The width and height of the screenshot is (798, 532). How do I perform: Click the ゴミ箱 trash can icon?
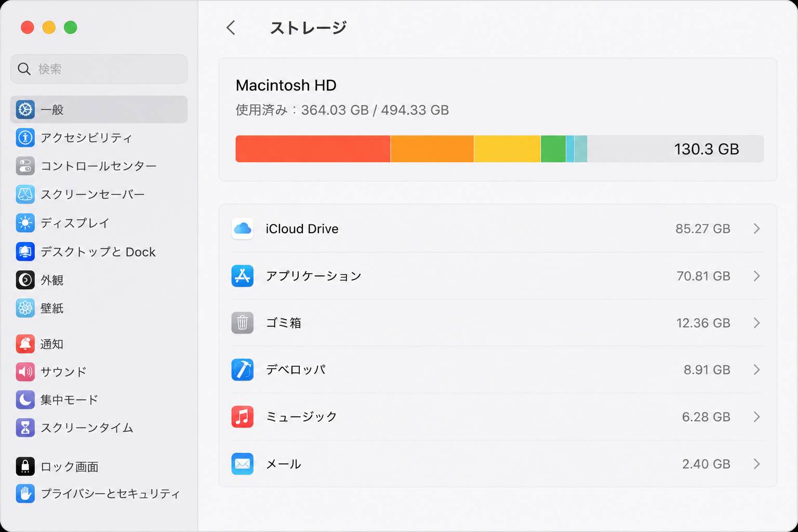coord(243,323)
